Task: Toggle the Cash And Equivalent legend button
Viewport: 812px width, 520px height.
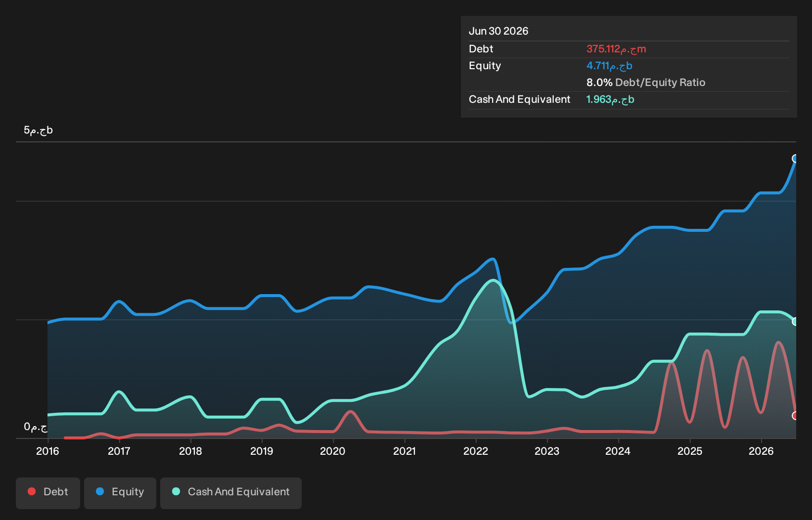Action: coord(231,493)
